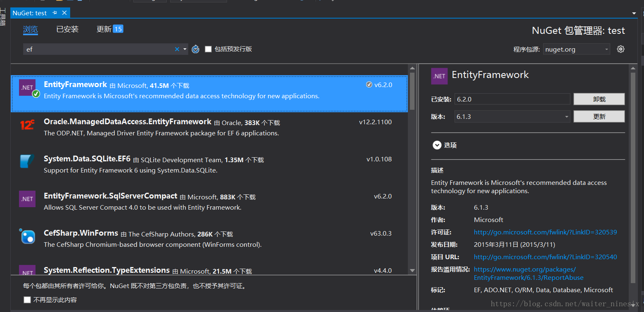Click the refresh search results icon
This screenshot has height=312, width=644.
coord(196,49)
